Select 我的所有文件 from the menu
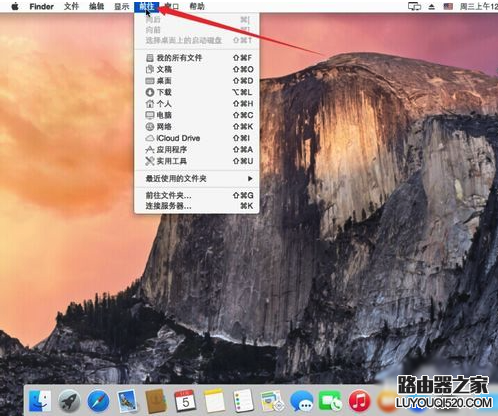Image resolution: width=498 pixels, height=416 pixels. [197, 58]
